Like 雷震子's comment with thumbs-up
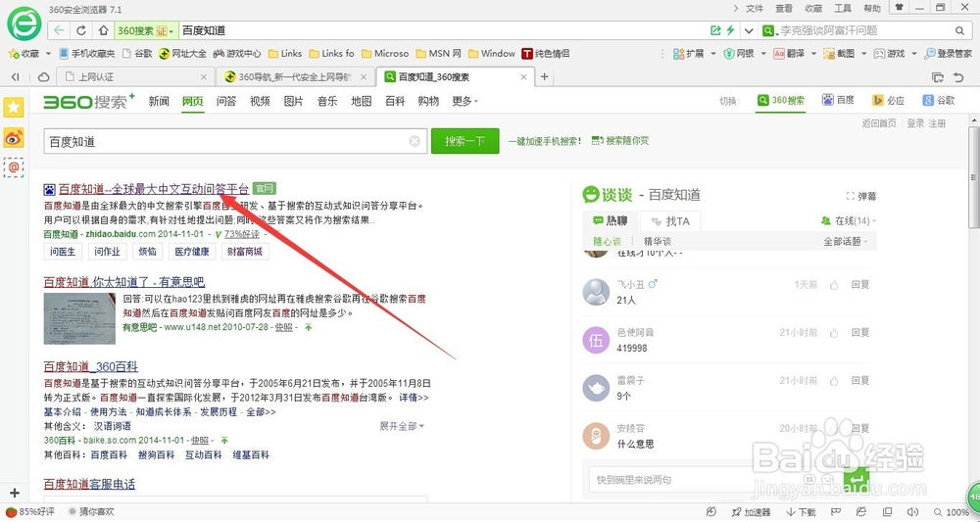The height and width of the screenshot is (522, 980). coord(834,381)
